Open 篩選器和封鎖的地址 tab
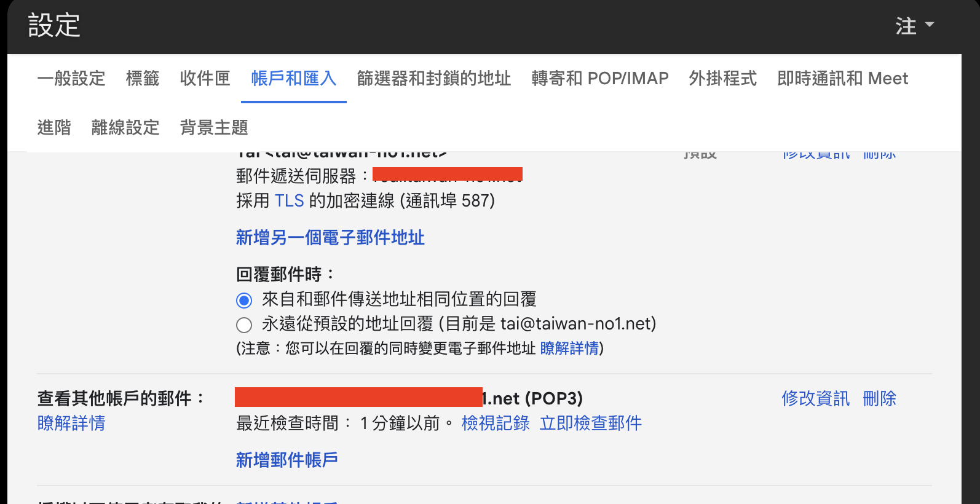The width and height of the screenshot is (980, 504). (x=433, y=79)
